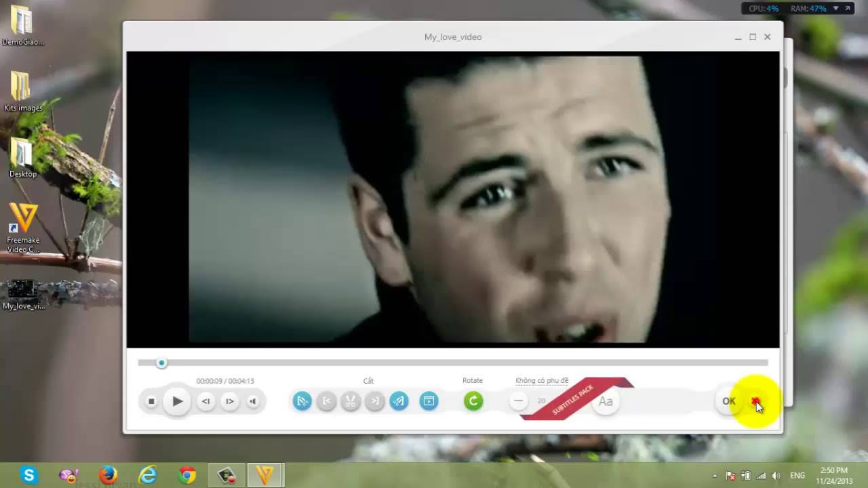The image size is (868, 488).
Task: Click the scene frame icon in Cắt group
Action: coord(429,401)
